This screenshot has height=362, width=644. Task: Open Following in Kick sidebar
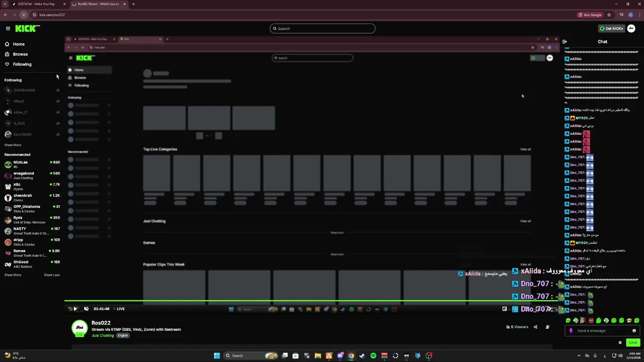[22, 64]
